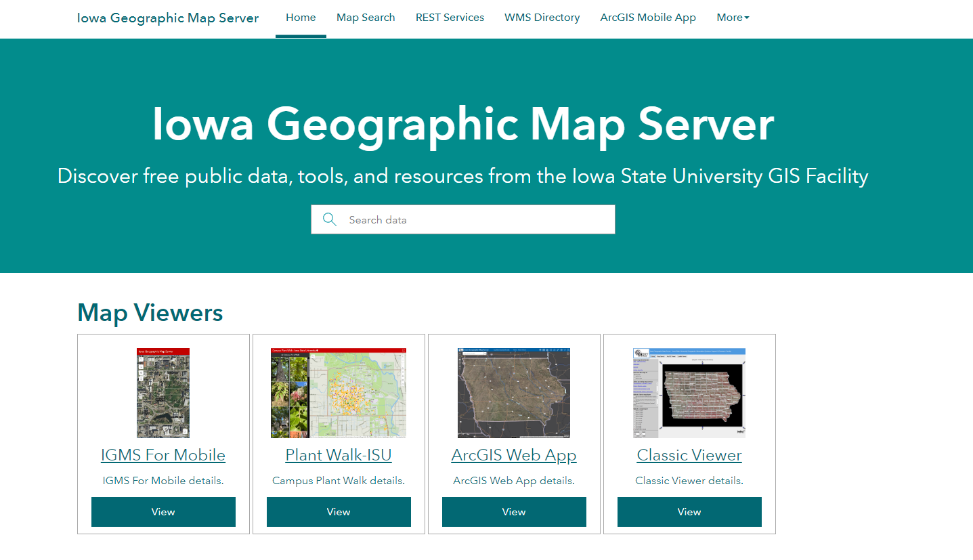Open the More dropdown menu

(732, 18)
